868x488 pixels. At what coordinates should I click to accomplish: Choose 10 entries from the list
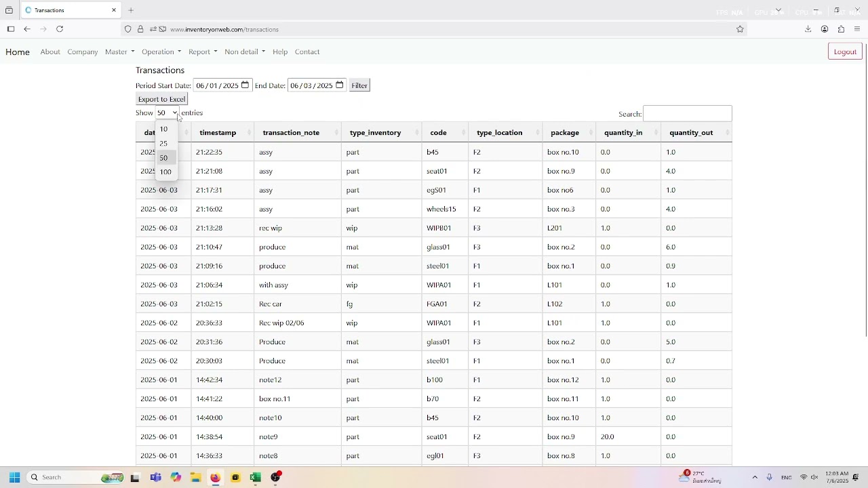click(166, 129)
